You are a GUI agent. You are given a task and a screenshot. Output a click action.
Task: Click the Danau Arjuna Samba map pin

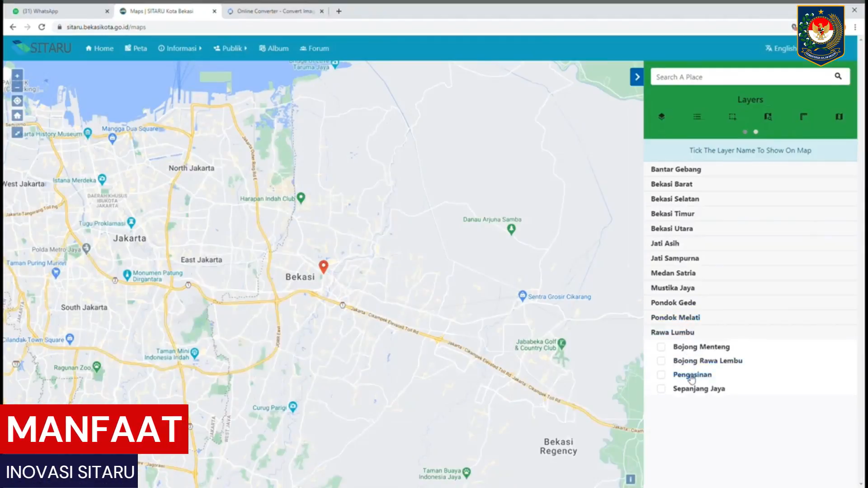coord(511,230)
